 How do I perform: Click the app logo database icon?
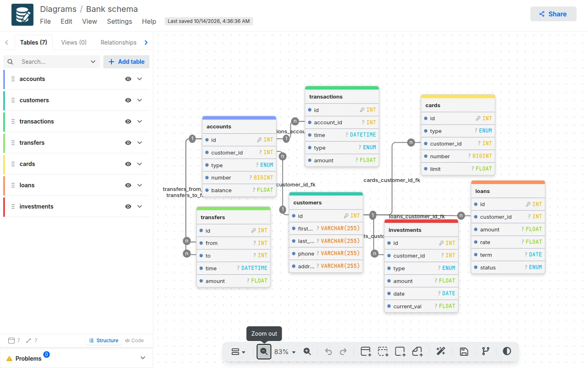coord(22,15)
